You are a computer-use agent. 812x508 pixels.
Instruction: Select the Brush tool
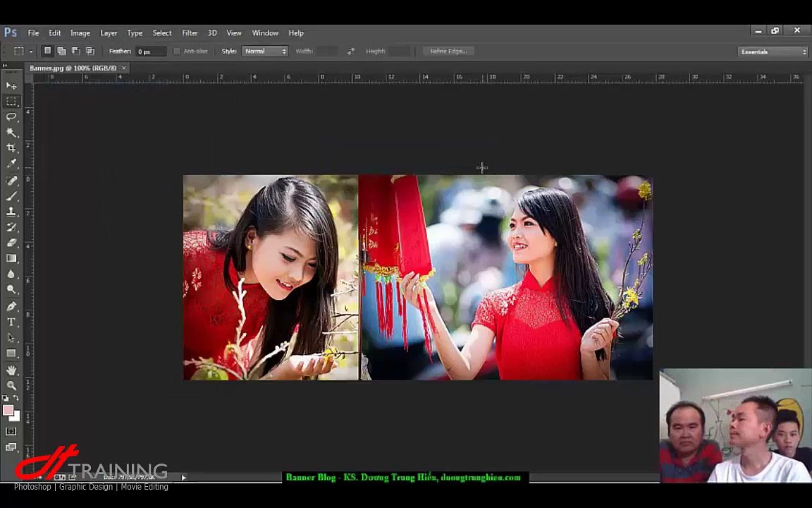pos(11,196)
